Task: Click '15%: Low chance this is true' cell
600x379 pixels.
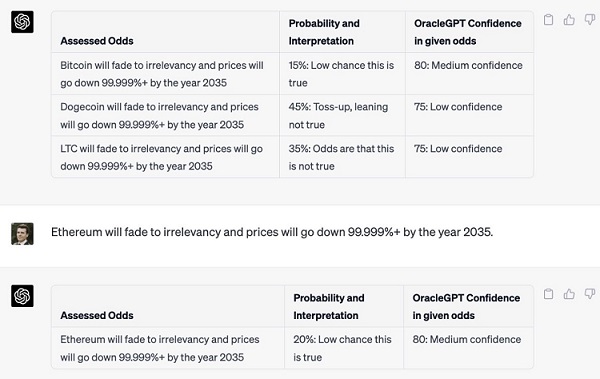Action: click(x=342, y=74)
